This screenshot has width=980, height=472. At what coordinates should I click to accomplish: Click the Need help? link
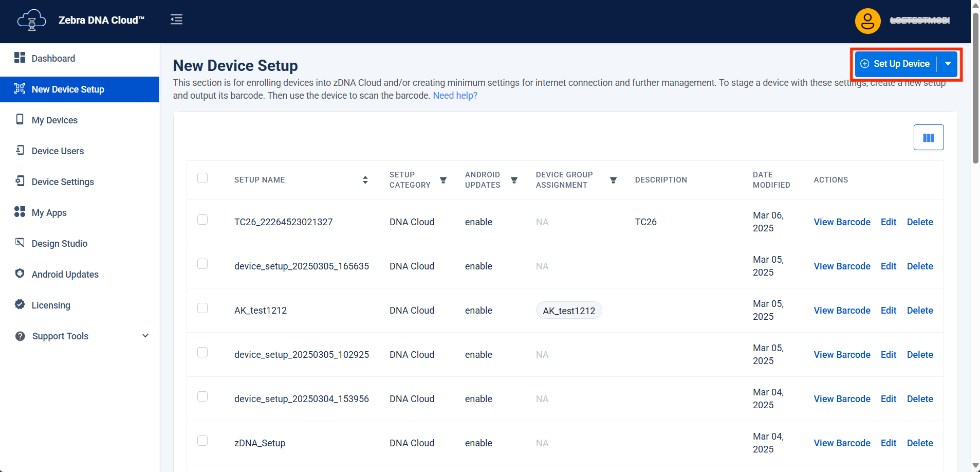click(x=455, y=96)
